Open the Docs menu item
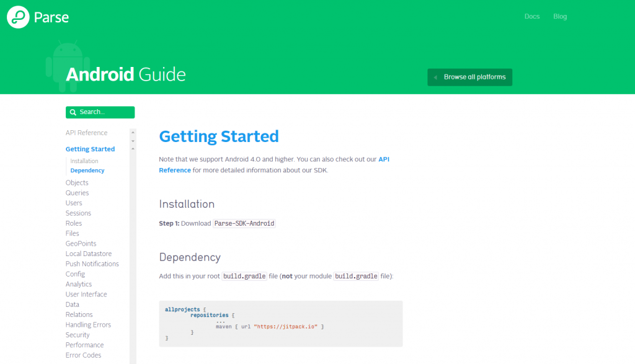Screen dimensions: 635x364 pyautogui.click(x=531, y=17)
